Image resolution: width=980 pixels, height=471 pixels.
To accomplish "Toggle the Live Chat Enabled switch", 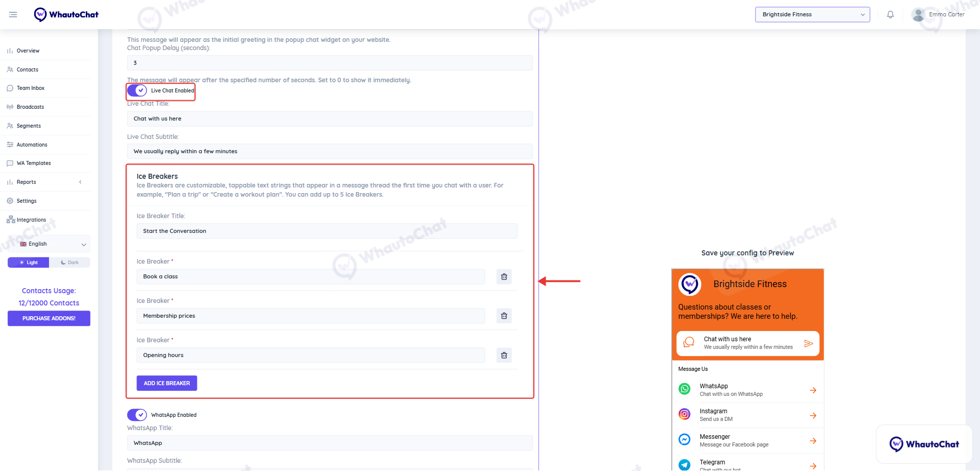I will (137, 90).
